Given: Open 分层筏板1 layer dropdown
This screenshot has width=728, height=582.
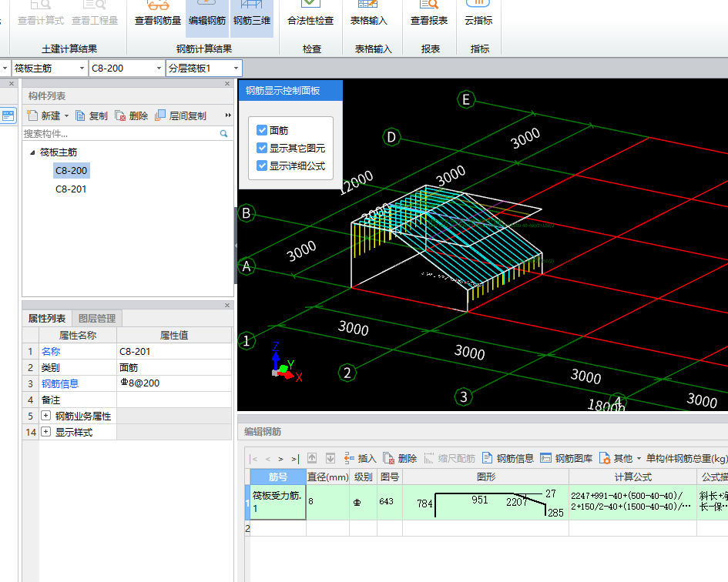Looking at the screenshot, I should pos(236,69).
